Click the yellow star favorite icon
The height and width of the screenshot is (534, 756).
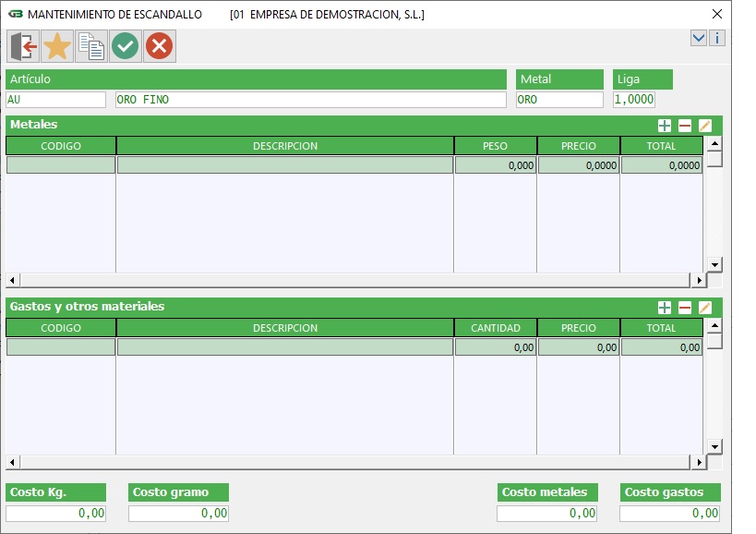[x=57, y=46]
